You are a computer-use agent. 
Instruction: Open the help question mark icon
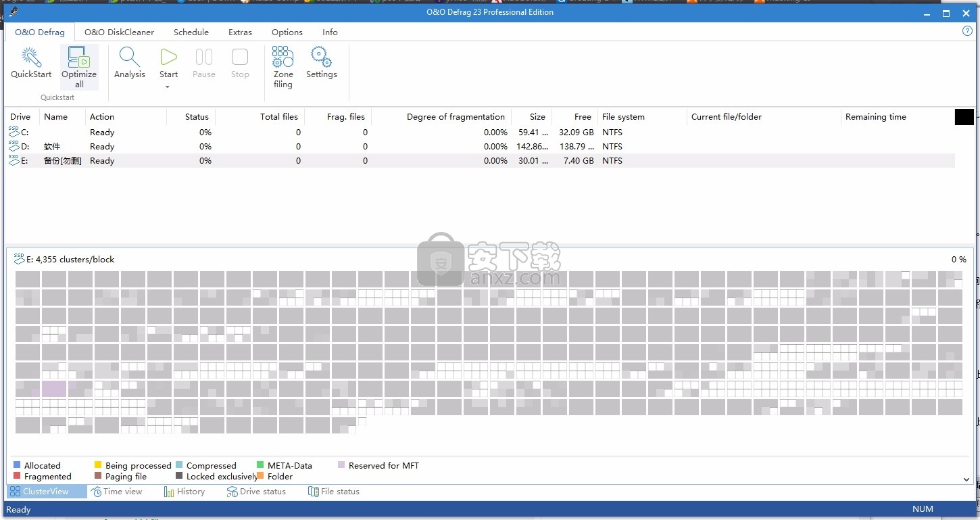pos(967,31)
